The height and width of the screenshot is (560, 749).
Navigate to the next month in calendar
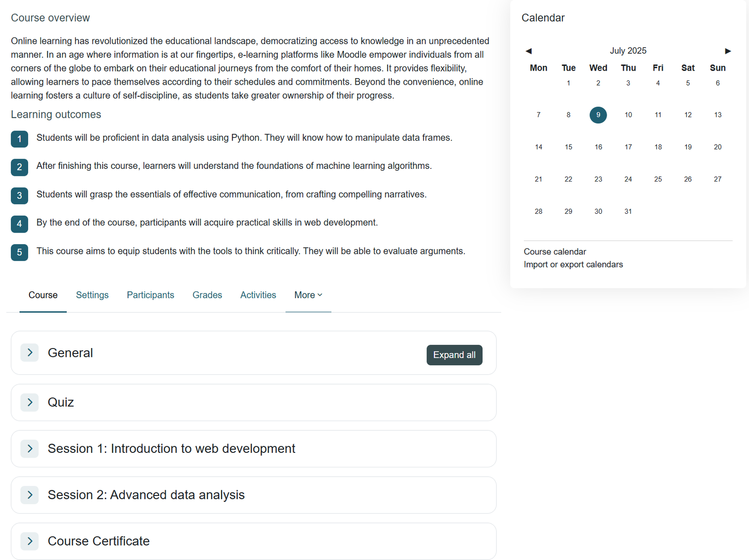[728, 50]
